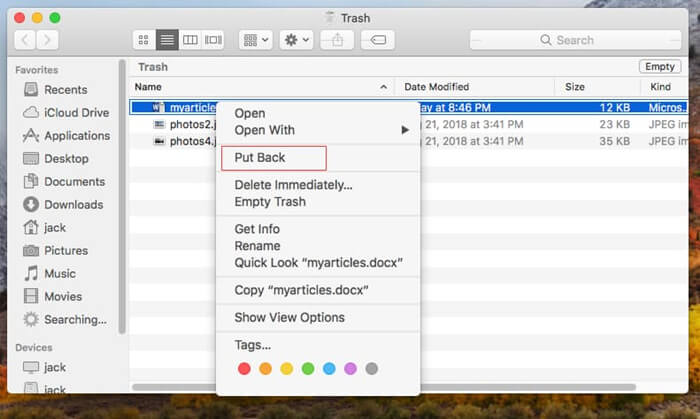700x419 pixels.
Task: Switch to column view in toolbar
Action: pyautogui.click(x=190, y=40)
